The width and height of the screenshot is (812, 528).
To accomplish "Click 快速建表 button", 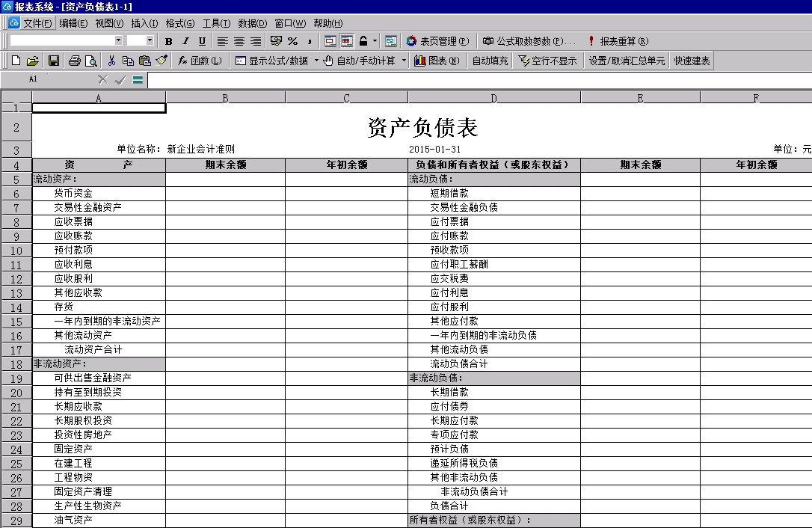I will (x=692, y=61).
